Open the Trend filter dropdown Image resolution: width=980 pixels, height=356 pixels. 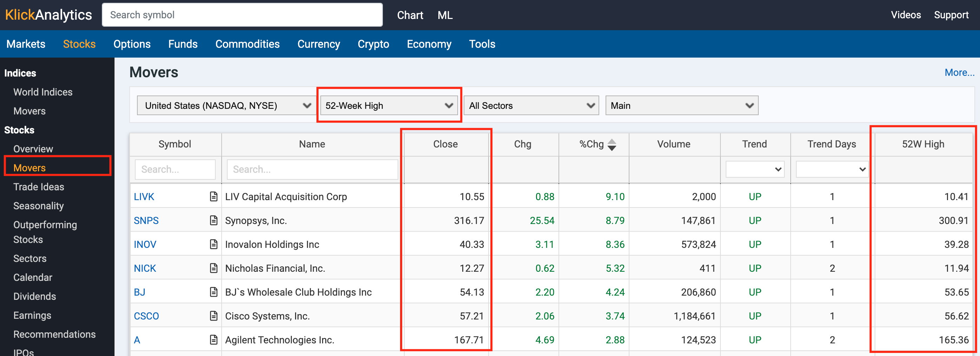click(755, 169)
